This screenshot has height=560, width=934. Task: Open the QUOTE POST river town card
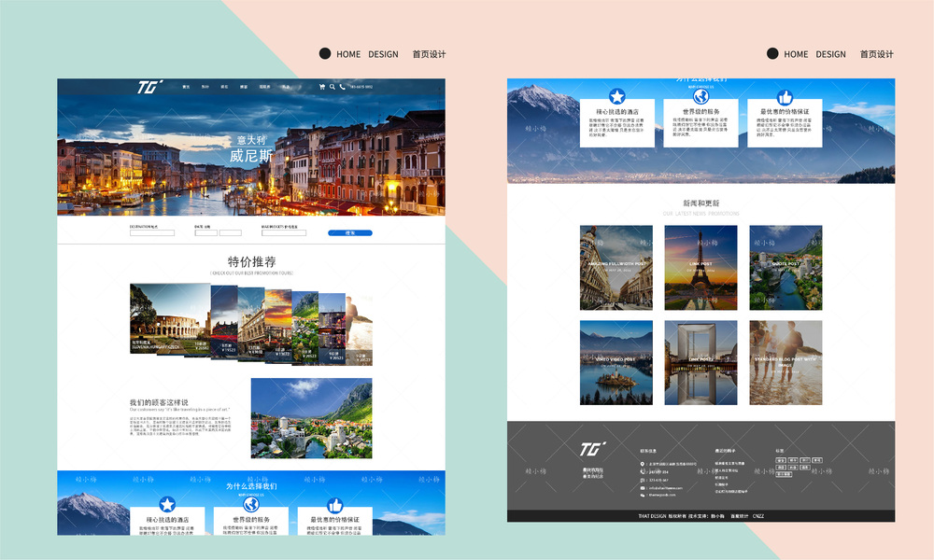(785, 268)
